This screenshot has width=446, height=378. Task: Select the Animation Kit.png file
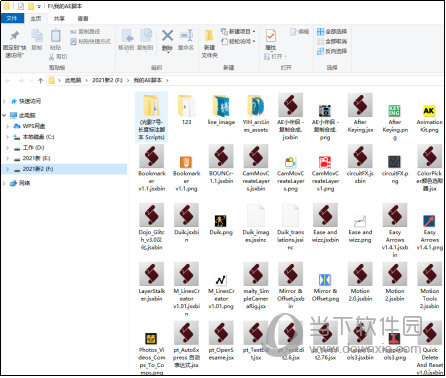[429, 118]
